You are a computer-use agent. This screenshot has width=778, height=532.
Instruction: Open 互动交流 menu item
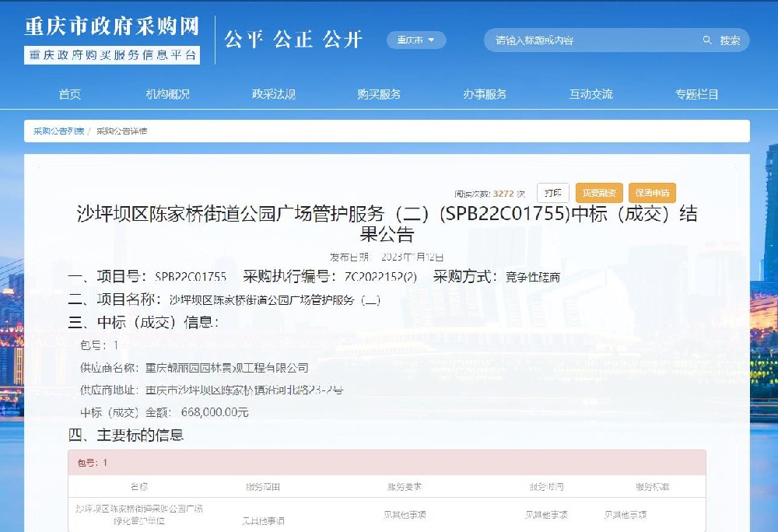591,94
